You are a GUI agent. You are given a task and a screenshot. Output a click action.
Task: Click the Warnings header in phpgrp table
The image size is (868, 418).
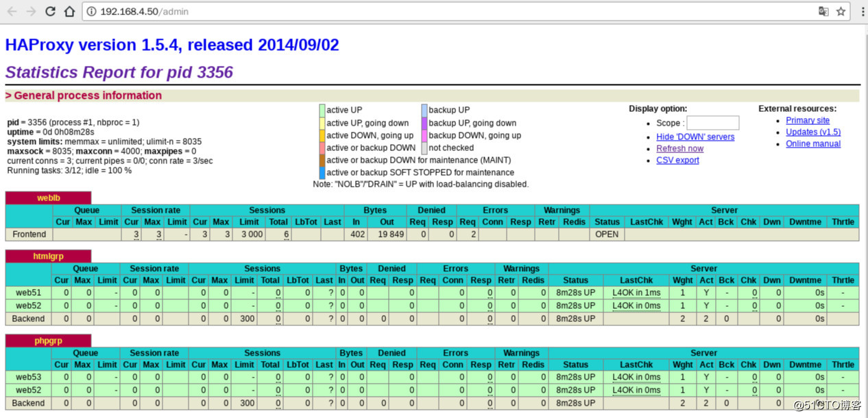[x=521, y=353]
